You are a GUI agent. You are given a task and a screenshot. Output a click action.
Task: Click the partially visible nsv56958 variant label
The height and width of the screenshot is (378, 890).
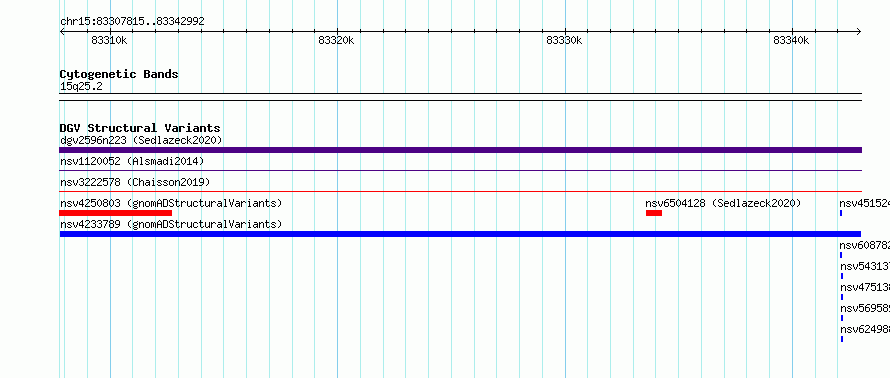click(864, 309)
